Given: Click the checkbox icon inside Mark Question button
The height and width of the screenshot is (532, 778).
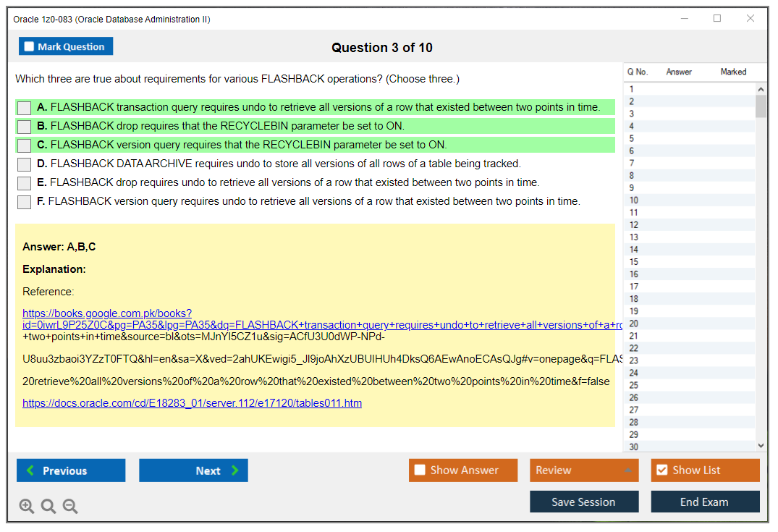Looking at the screenshot, I should [x=29, y=46].
